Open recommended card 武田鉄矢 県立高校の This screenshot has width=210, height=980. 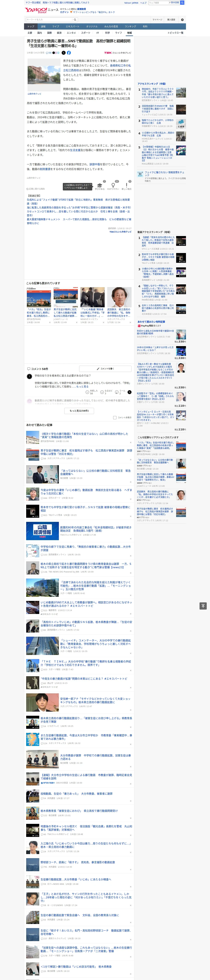pyautogui.click(x=119, y=305)
